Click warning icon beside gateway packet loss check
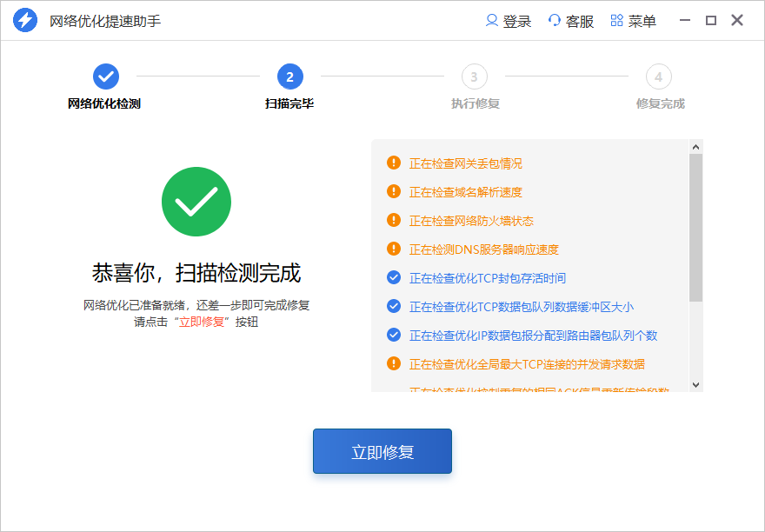This screenshot has height=532, width=765. pos(394,163)
